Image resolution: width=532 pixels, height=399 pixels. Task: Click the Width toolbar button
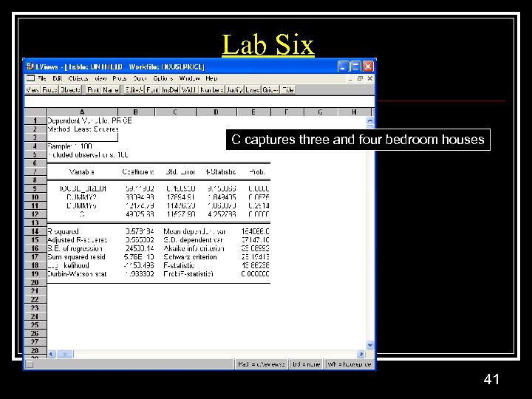click(x=188, y=90)
